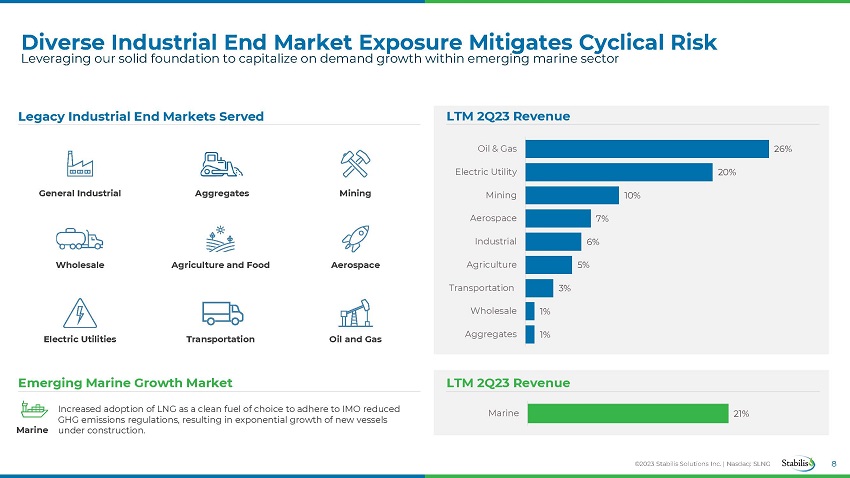Click the Oil & Gas 26% bar
This screenshot has width=850, height=478.
click(646, 149)
